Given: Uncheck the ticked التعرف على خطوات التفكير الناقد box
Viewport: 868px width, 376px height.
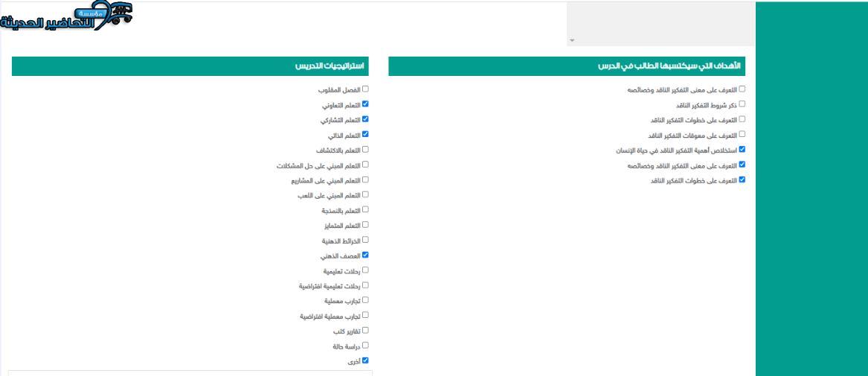Looking at the screenshot, I should (742, 179).
